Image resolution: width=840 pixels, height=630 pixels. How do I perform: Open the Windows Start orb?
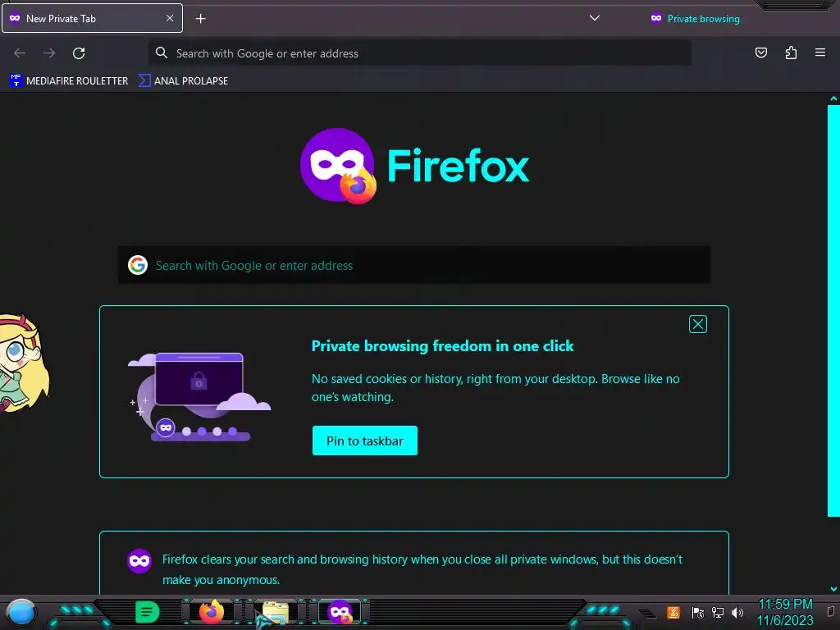point(21,613)
